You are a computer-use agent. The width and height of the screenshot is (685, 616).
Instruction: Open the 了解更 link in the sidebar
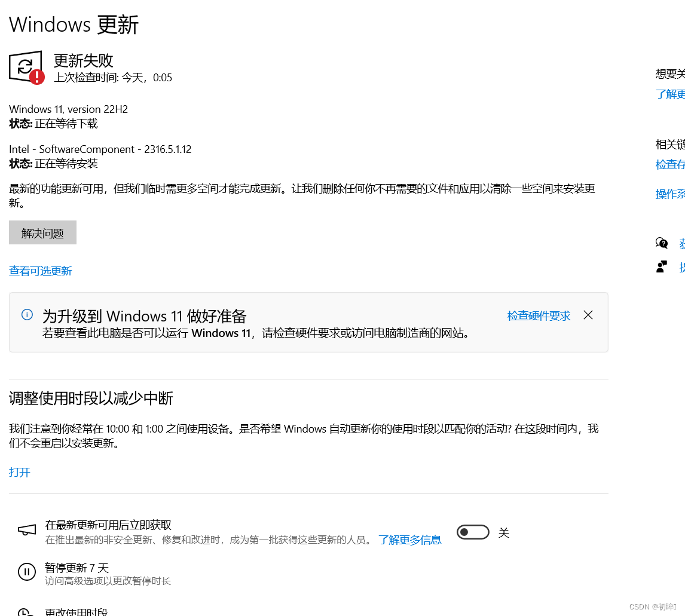[670, 94]
